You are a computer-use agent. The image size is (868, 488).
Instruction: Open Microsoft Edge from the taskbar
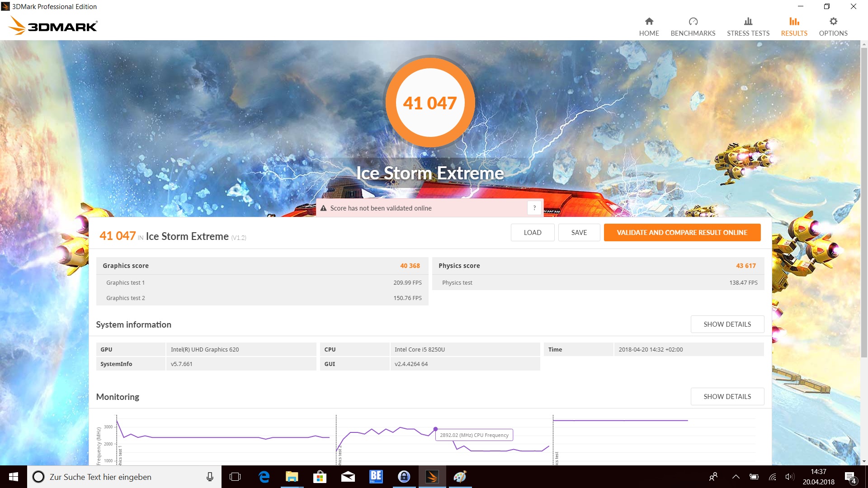pos(264,477)
